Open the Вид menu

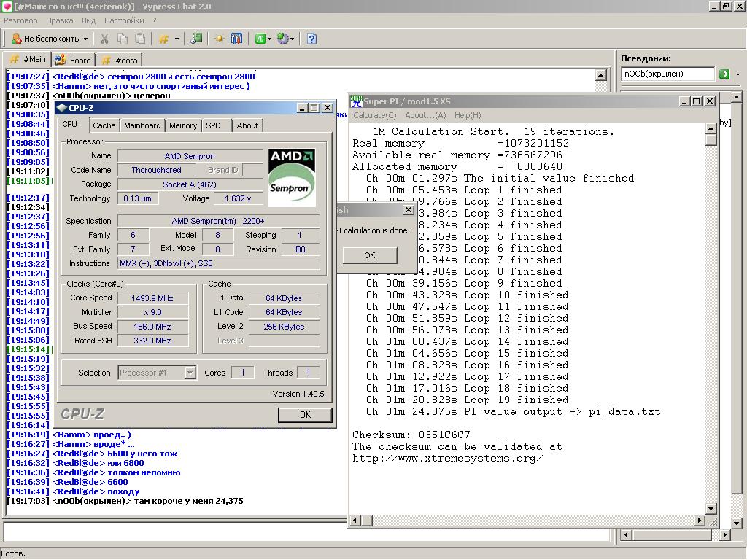88,20
